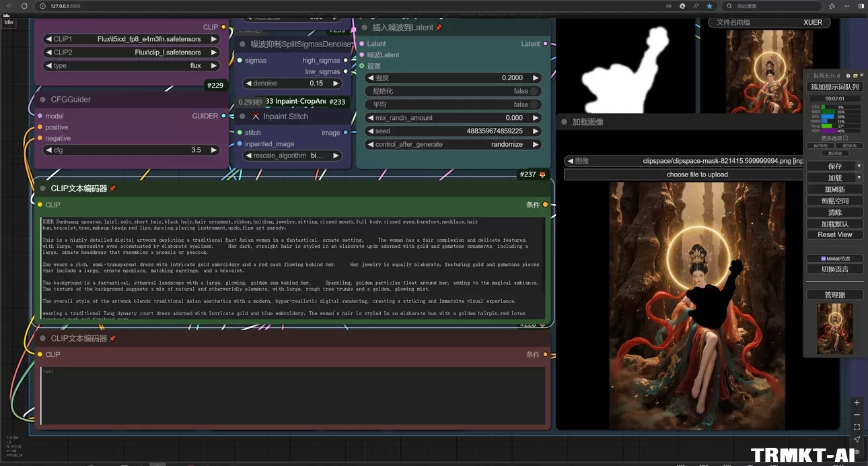Viewport: 868px width, 466px height.
Task: Click the Reset View button
Action: tap(834, 234)
